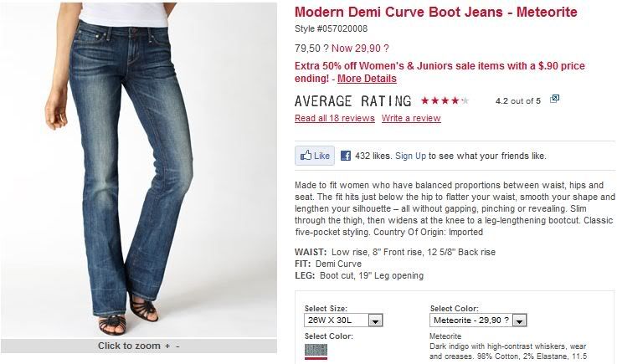The width and height of the screenshot is (617, 364).
Task: Open the Write a review link
Action: pyautogui.click(x=411, y=118)
